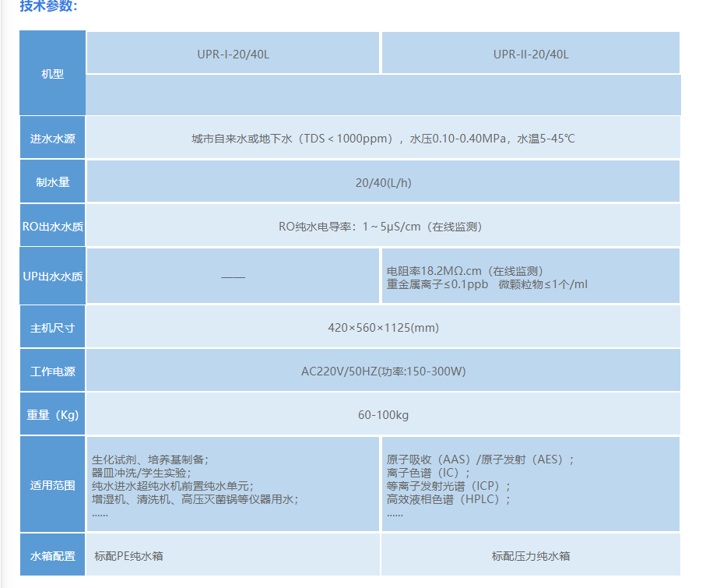This screenshot has width=706, height=588.
Task: Click the 420×560×1125(mm) dimension value
Action: tap(383, 328)
